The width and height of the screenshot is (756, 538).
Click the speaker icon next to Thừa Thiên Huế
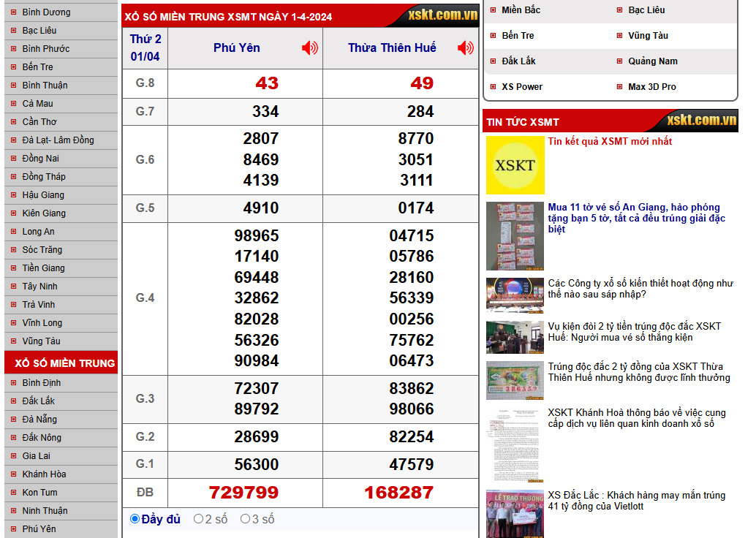click(464, 46)
